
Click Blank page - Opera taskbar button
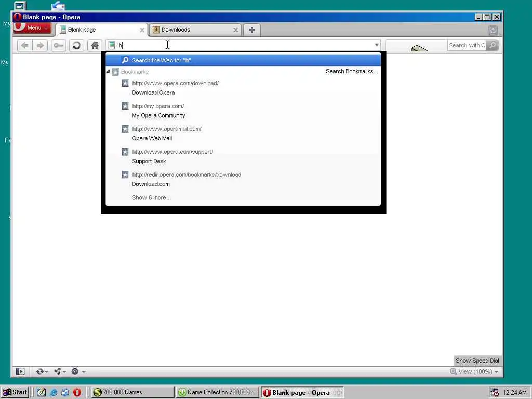(x=302, y=393)
